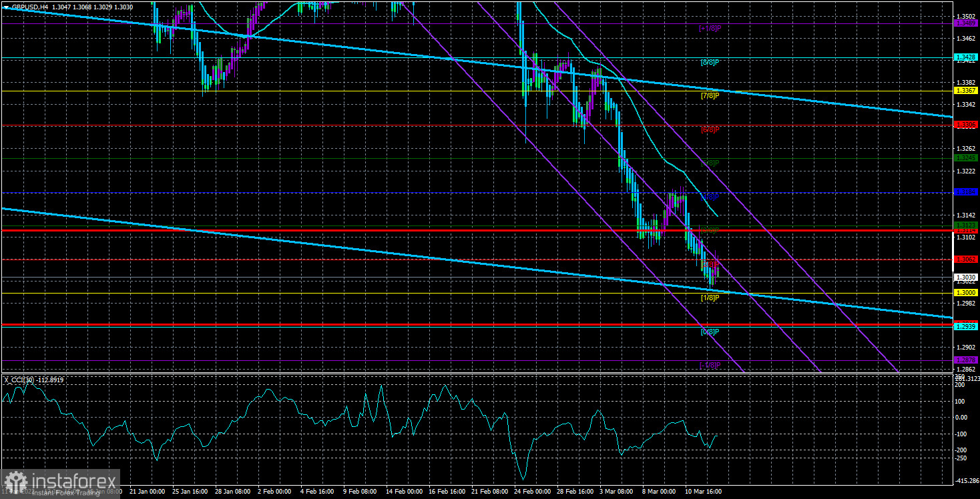Screen dimensions: 980x499
Task: Click the 21 Jan 00:00 time label
Action: point(146,491)
